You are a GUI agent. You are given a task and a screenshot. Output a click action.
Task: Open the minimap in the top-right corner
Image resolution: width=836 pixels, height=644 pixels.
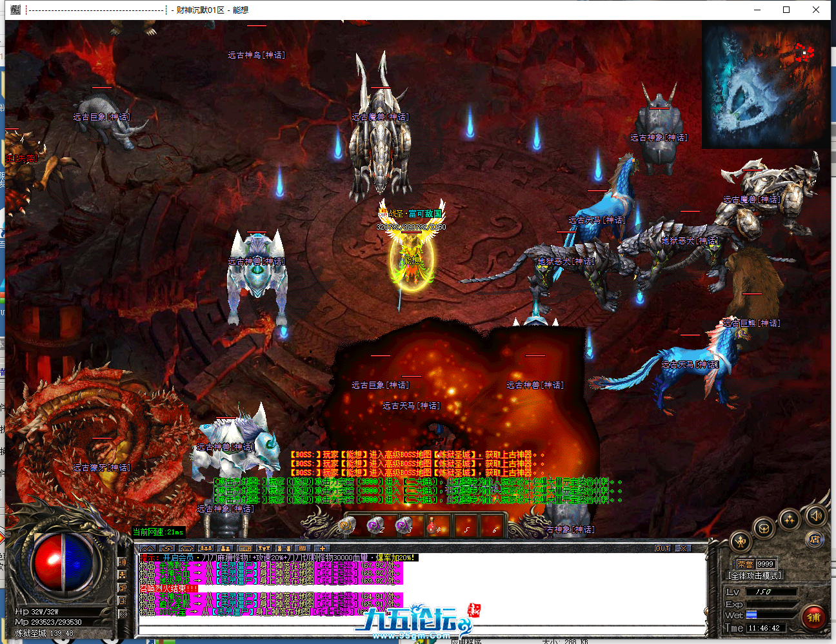pos(766,84)
